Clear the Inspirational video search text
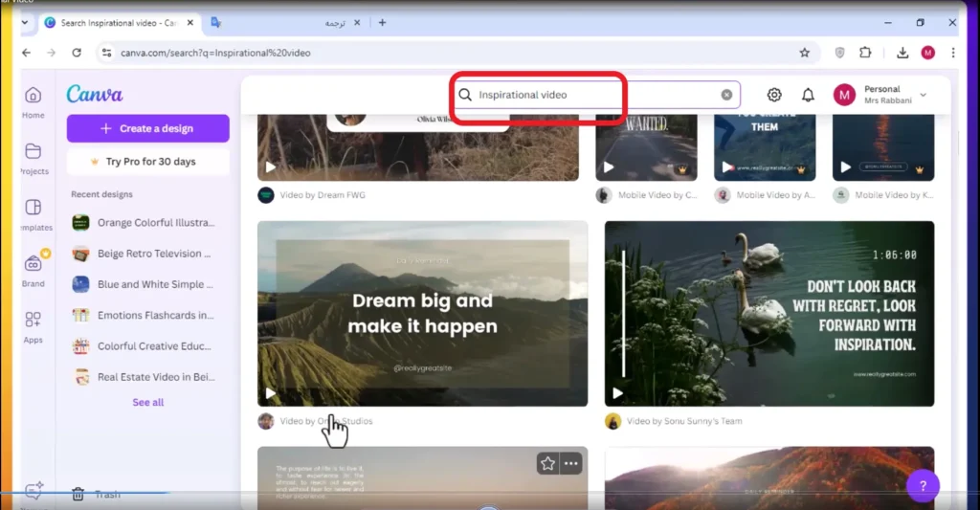Image resolution: width=980 pixels, height=510 pixels. pos(726,95)
